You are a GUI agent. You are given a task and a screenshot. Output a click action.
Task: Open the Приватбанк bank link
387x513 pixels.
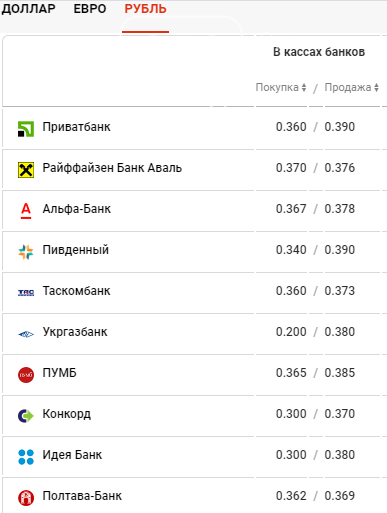click(x=76, y=127)
